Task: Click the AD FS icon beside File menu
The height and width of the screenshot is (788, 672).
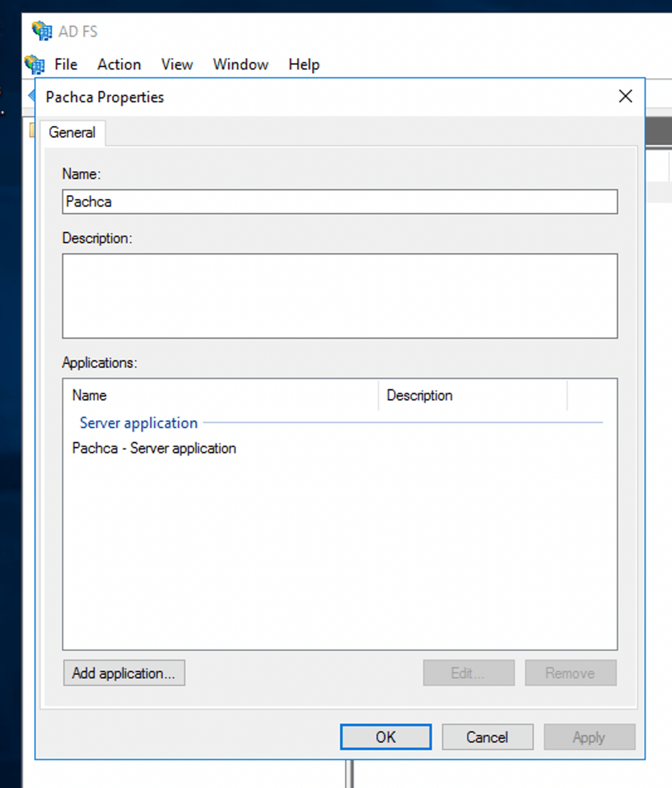Action: (35, 64)
